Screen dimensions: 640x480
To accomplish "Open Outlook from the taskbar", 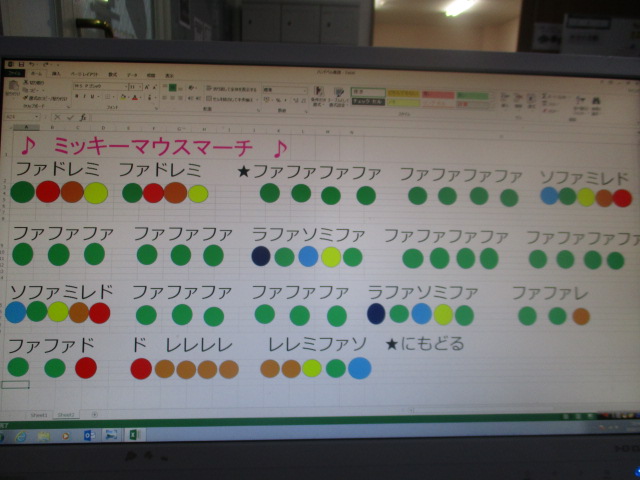I will pyautogui.click(x=89, y=435).
